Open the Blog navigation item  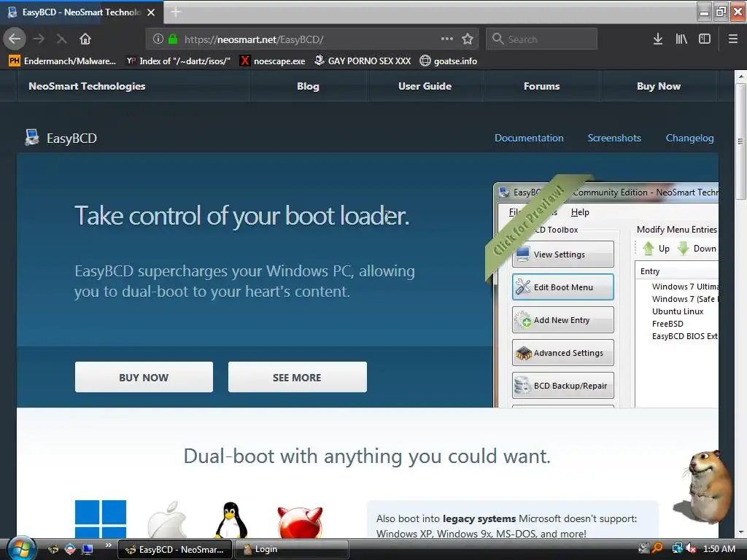[x=309, y=86]
